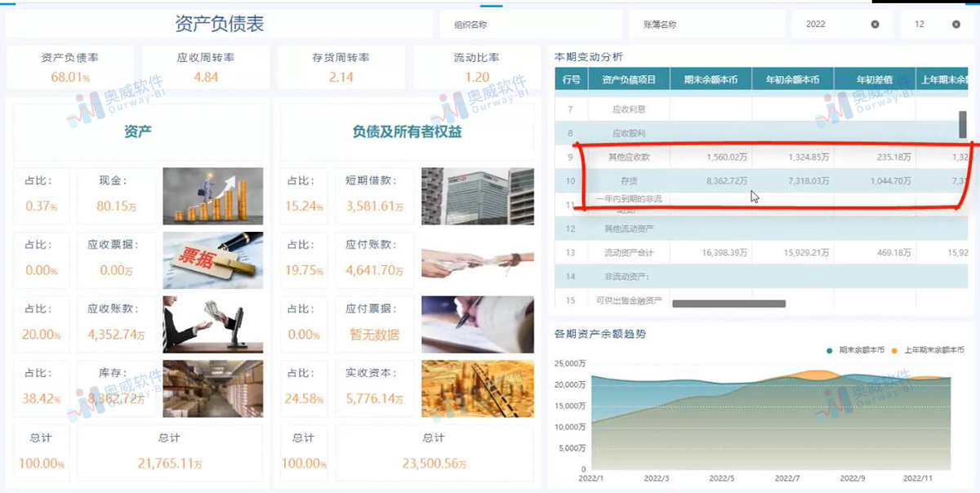This screenshot has height=493, width=980.
Task: Clear the 2022 year filter
Action: tap(875, 24)
